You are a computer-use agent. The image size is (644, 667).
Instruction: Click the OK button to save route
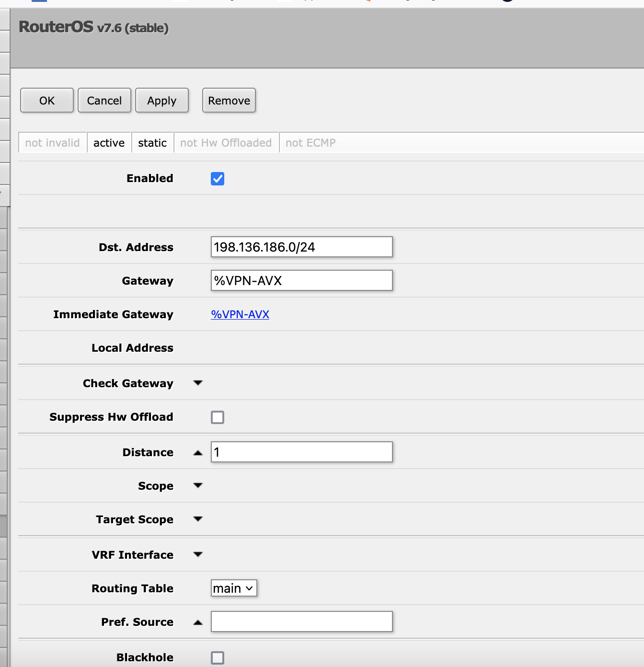coord(46,100)
